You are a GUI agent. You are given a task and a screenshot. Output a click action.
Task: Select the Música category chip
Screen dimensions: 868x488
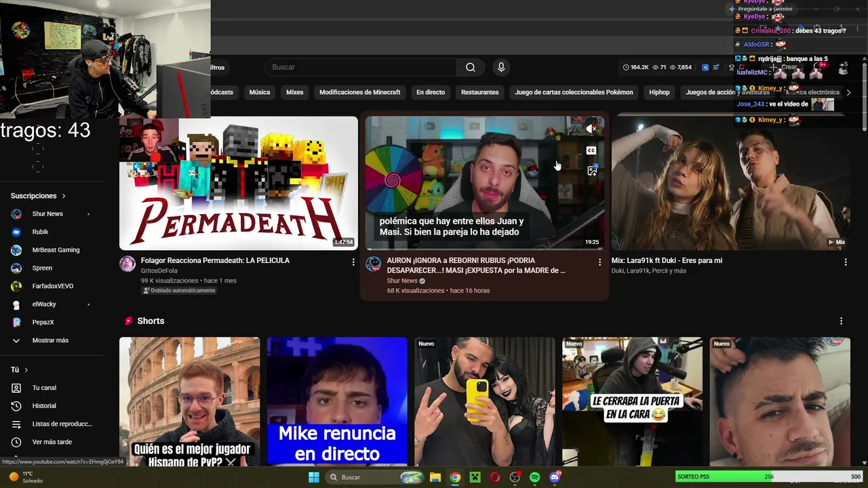pyautogui.click(x=260, y=92)
